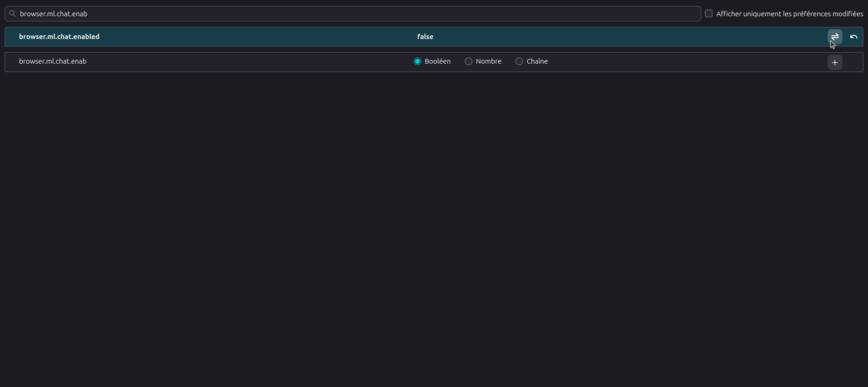Toggle the browser.ml.chat.enabled value with the switch icon
The image size is (868, 387).
click(835, 37)
